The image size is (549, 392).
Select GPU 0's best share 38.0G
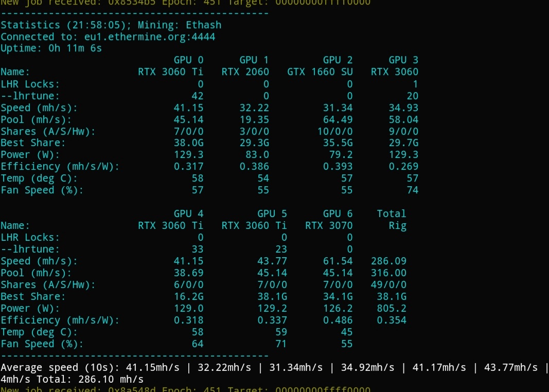coord(188,143)
